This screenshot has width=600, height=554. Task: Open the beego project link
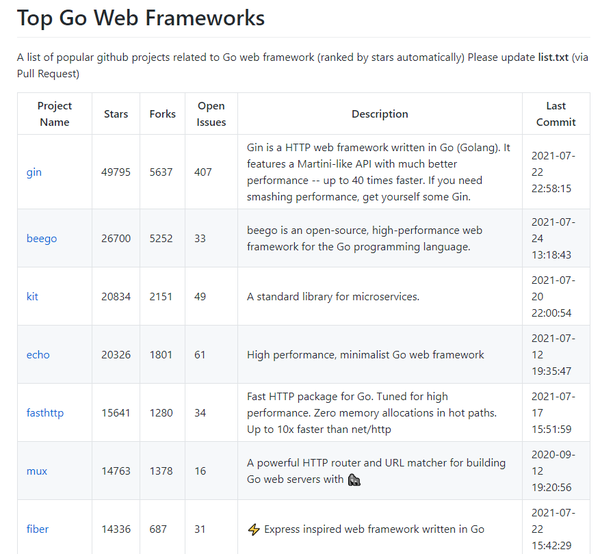(x=41, y=238)
